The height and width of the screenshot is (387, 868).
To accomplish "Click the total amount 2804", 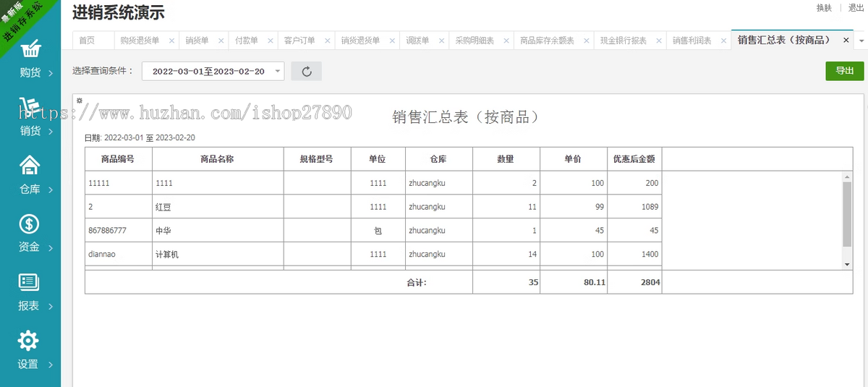I will [650, 282].
